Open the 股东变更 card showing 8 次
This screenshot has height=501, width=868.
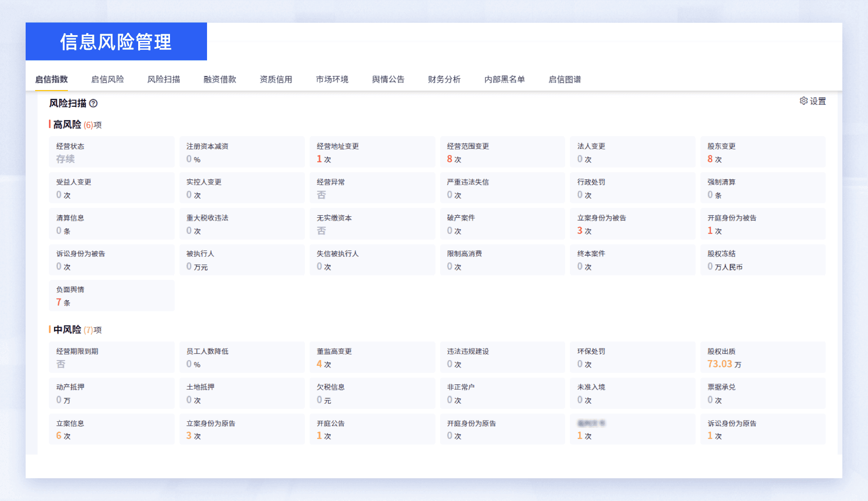(x=763, y=152)
